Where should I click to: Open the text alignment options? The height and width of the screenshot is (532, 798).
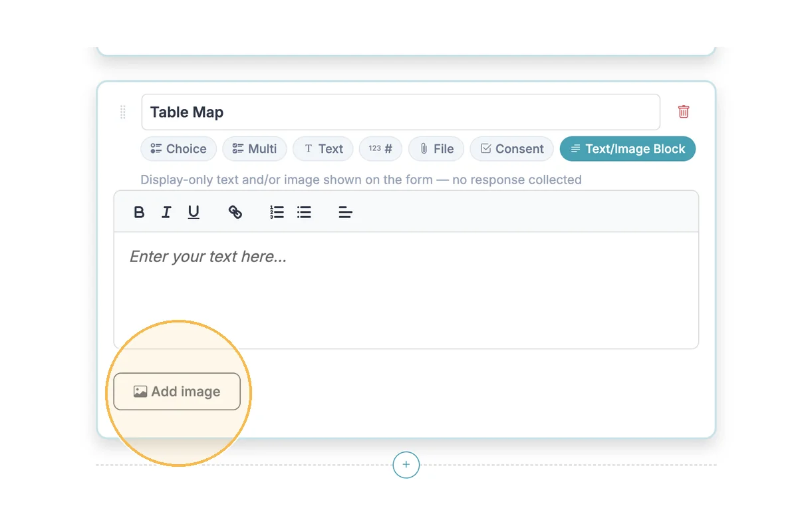click(345, 212)
